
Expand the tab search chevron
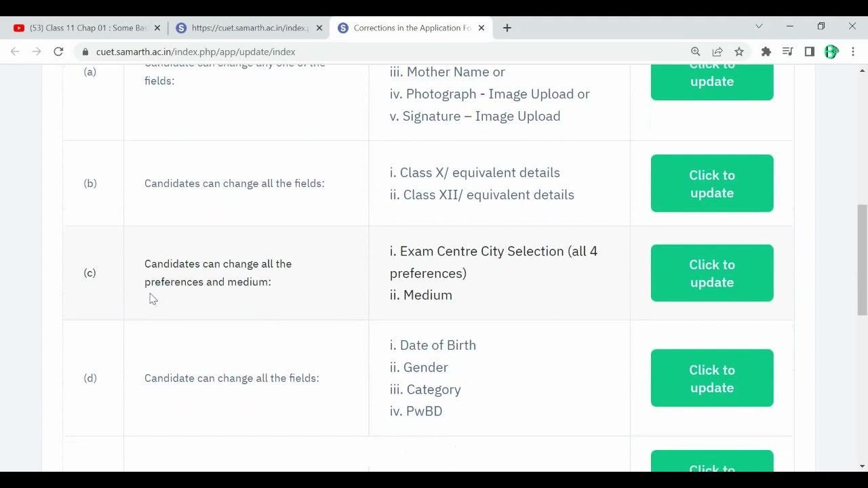[x=759, y=26]
